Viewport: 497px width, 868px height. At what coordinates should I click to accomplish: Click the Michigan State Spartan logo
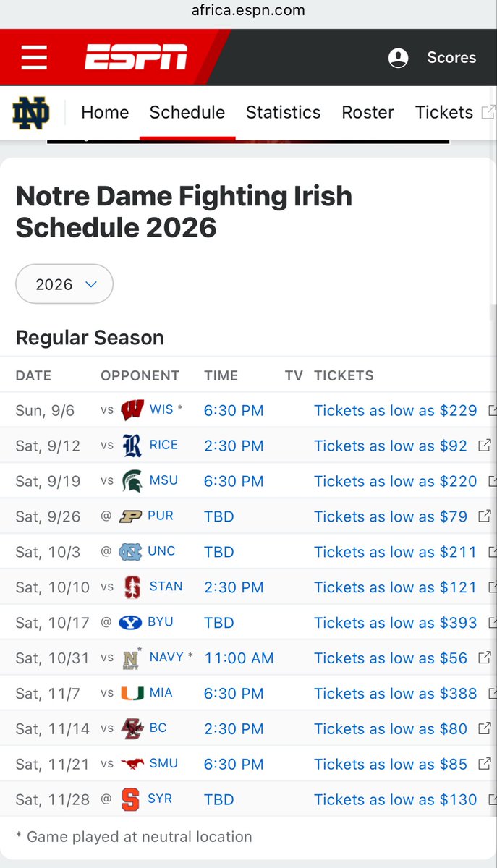132,480
